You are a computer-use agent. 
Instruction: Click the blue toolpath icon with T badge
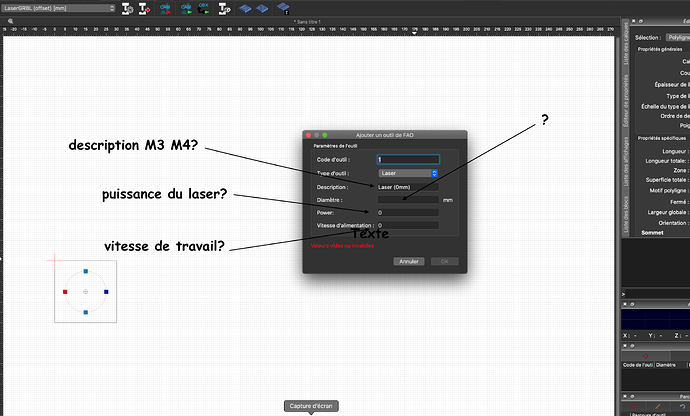283,8
